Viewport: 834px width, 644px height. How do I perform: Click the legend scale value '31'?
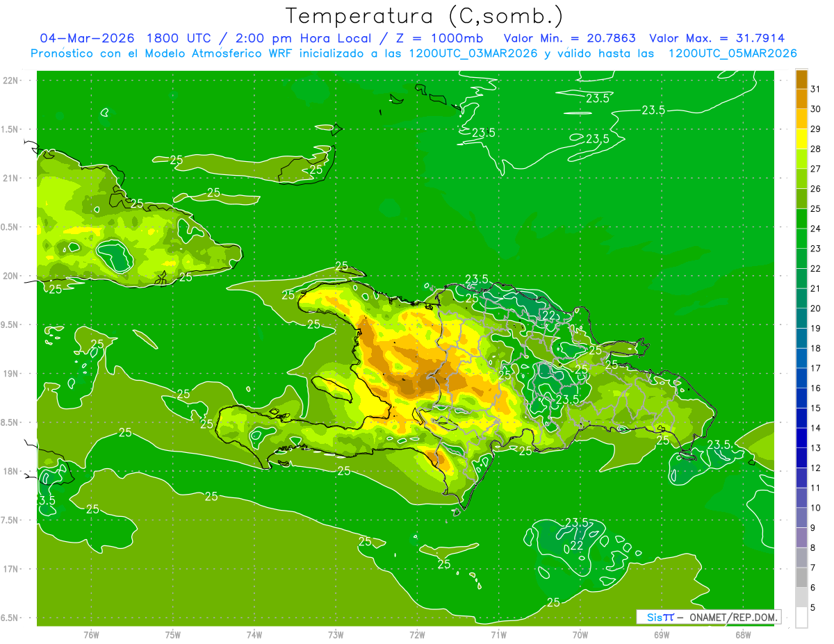[816, 89]
